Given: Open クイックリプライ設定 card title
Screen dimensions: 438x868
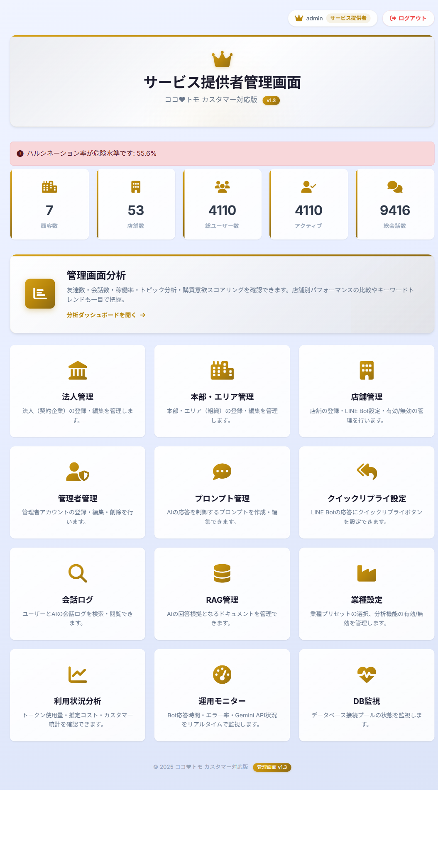Looking at the screenshot, I should pyautogui.click(x=367, y=499).
